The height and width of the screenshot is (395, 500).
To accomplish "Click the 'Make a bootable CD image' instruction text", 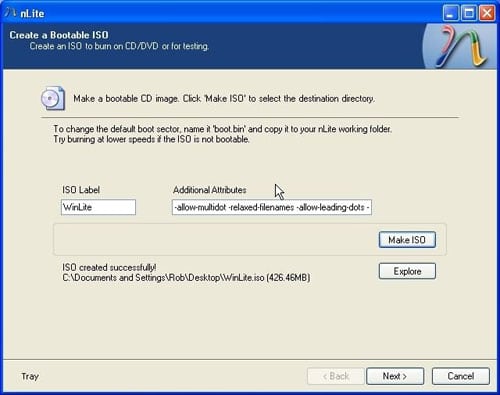I will pos(224,99).
